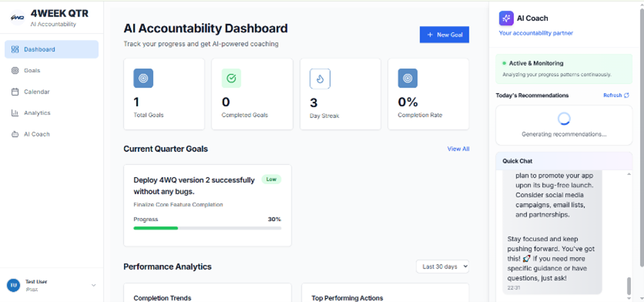Click the Quick Chat header
644x302 pixels.
coord(564,161)
